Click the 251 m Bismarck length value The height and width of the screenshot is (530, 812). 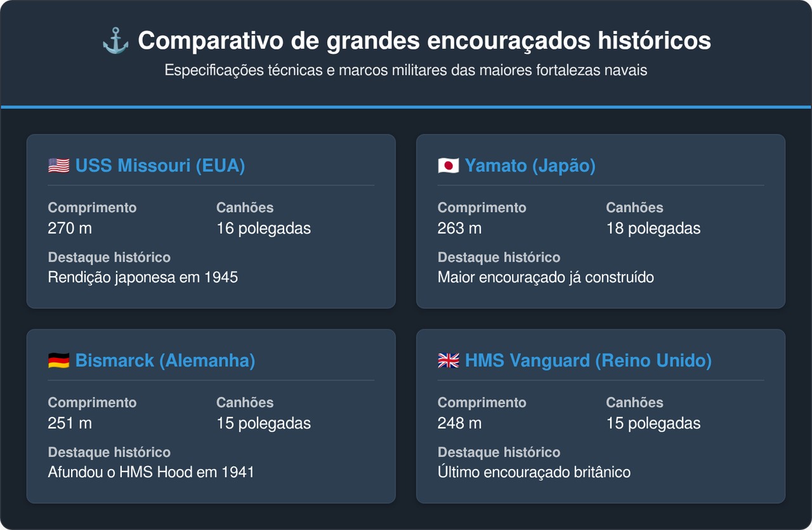pos(70,423)
